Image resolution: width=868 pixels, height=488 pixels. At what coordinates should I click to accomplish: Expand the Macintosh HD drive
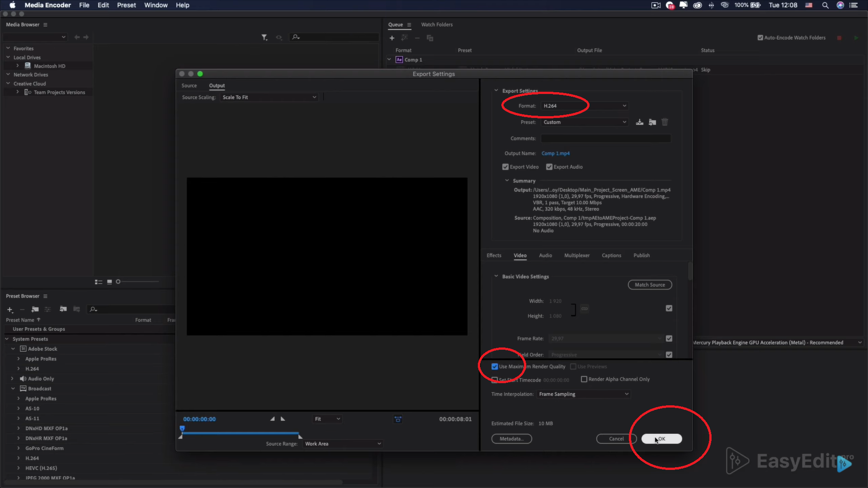pos(18,66)
